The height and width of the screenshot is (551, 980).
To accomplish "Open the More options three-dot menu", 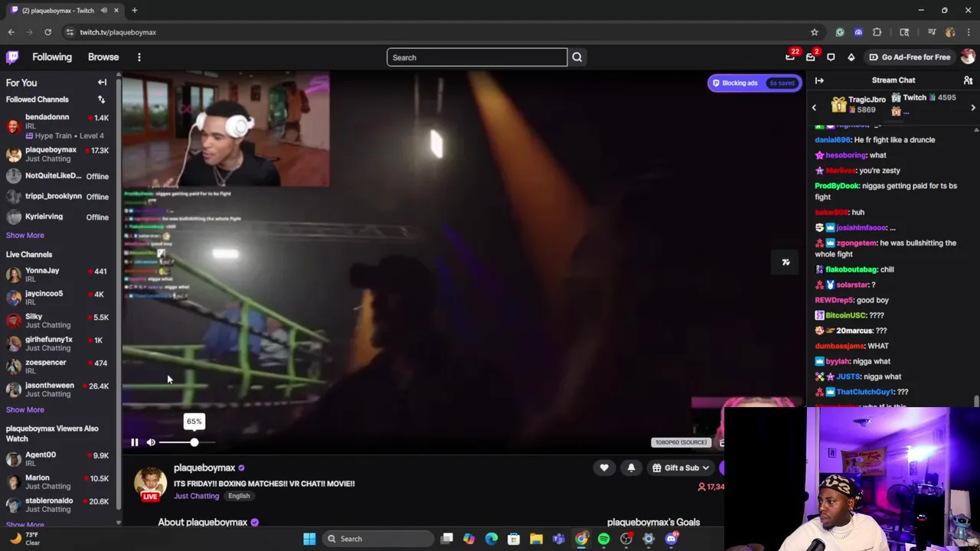I will (139, 57).
